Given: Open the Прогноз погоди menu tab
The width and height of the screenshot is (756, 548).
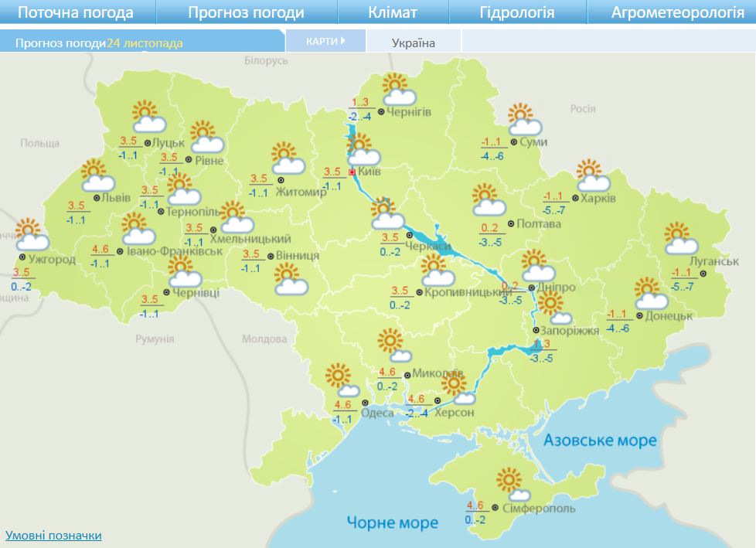Looking at the screenshot, I should [246, 12].
